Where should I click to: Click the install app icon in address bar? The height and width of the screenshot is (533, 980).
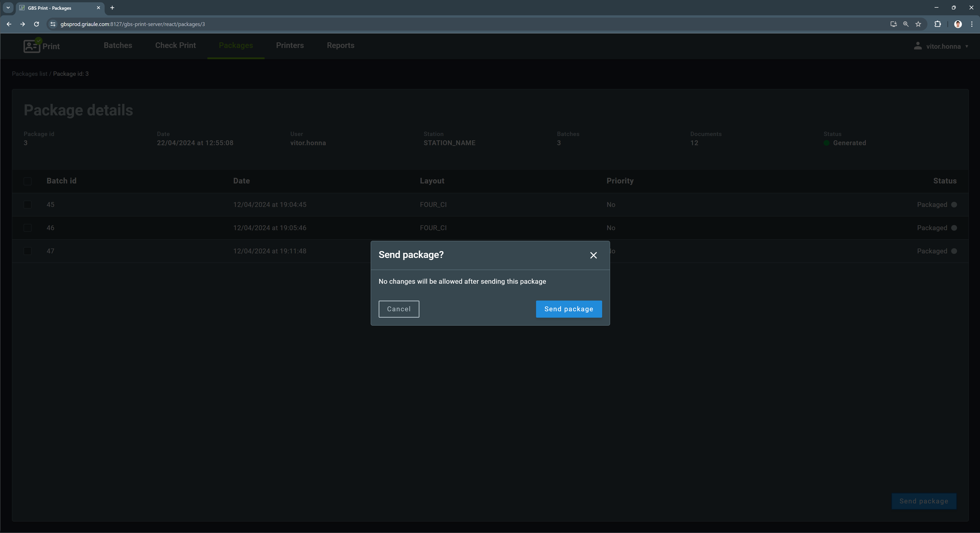893,24
